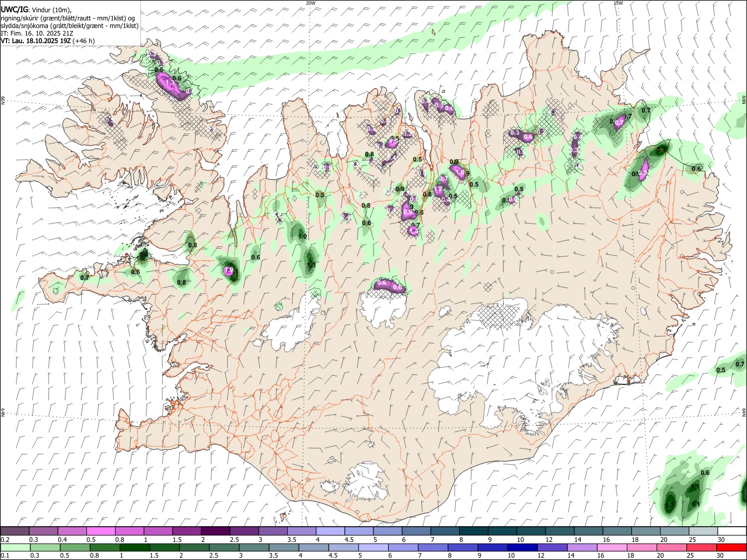
Task: Click the 'UWC/IG: Vindur (10m)' title text
Action: tap(36, 9)
